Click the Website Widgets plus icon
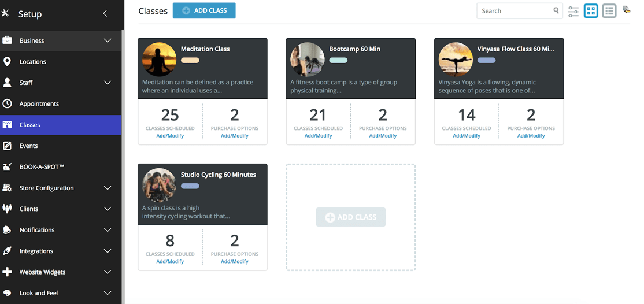Viewport: 644px width, 304px height. point(7,272)
